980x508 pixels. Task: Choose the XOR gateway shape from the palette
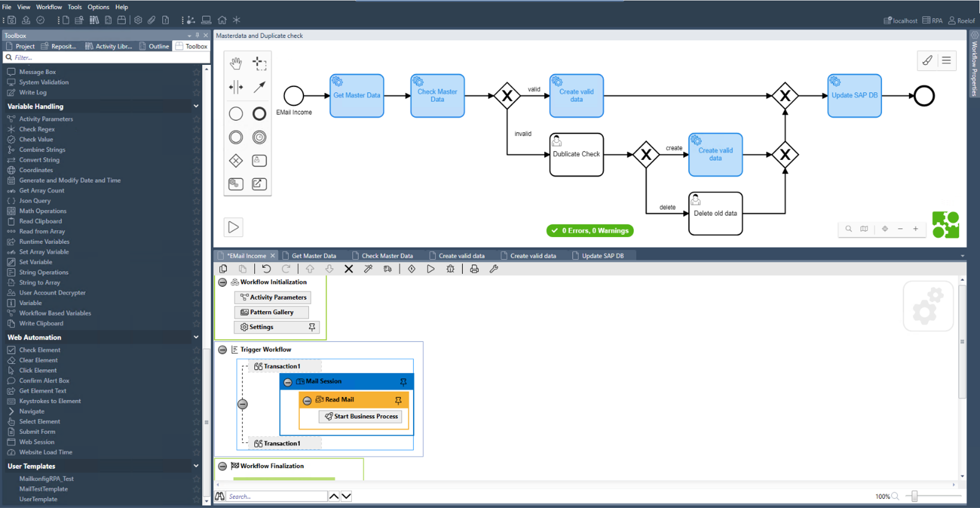click(236, 161)
